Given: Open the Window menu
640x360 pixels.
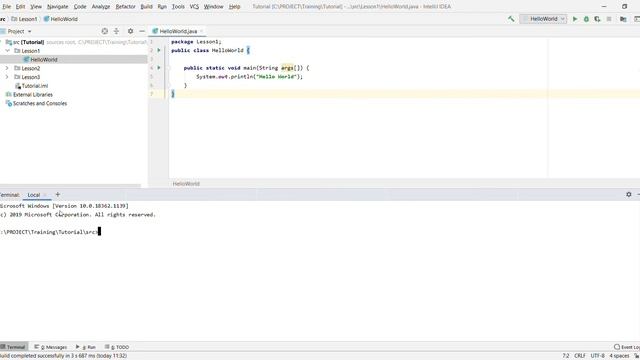Looking at the screenshot, I should coord(213,7).
